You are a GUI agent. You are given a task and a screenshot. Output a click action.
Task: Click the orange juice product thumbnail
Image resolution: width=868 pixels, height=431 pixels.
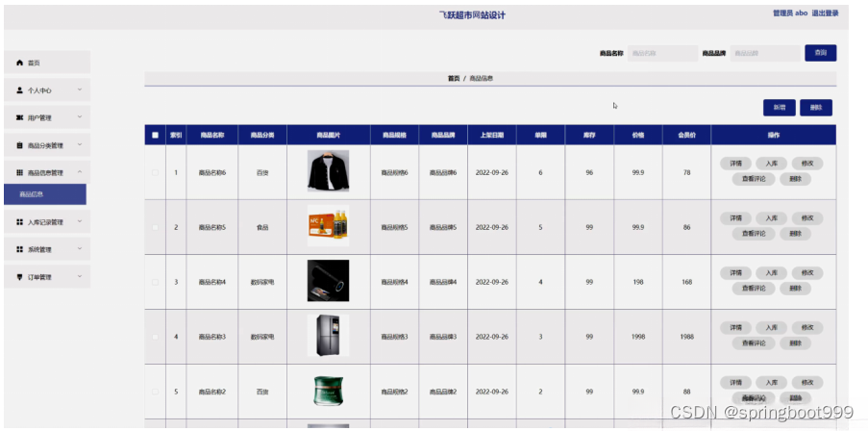click(329, 226)
